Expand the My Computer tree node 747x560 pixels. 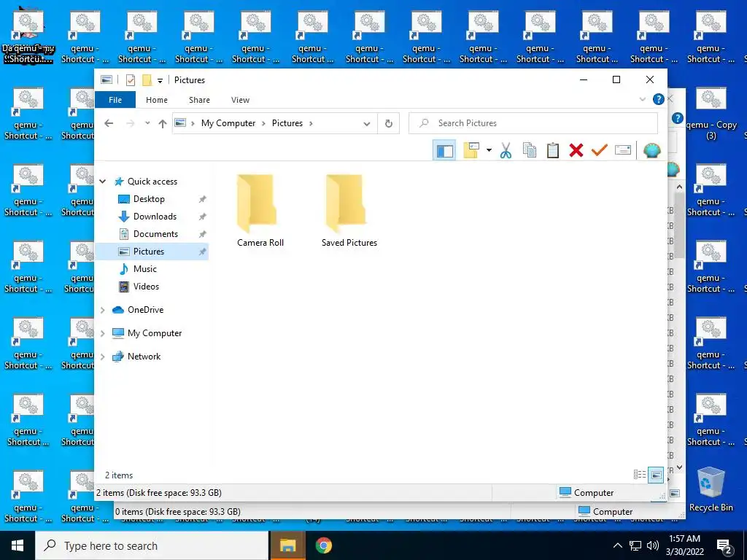tap(102, 333)
